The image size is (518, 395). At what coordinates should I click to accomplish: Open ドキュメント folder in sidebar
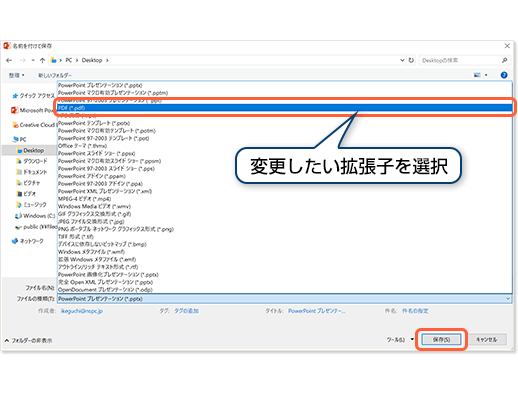(x=32, y=172)
